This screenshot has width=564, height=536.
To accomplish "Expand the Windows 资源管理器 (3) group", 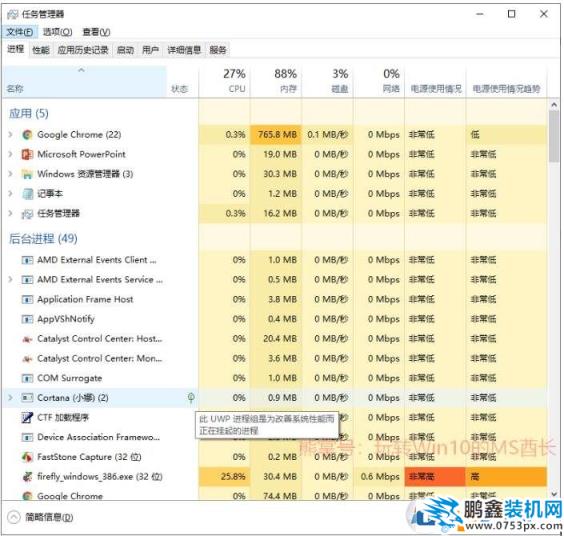I will [x=10, y=174].
